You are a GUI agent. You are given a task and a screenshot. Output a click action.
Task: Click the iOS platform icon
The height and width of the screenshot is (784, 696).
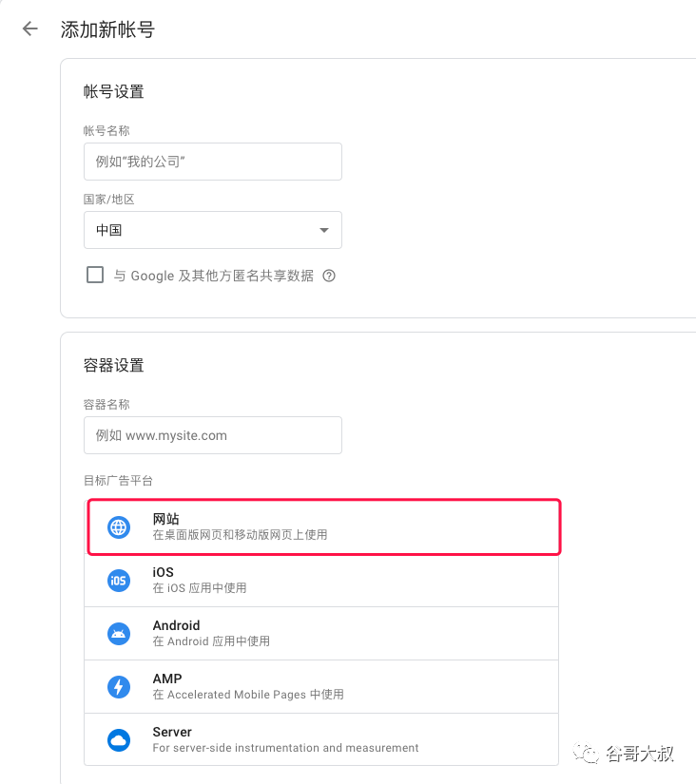(x=119, y=581)
